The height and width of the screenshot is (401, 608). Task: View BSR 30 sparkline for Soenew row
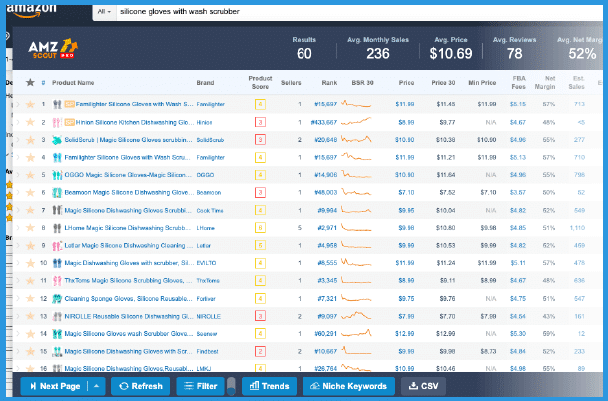356,333
